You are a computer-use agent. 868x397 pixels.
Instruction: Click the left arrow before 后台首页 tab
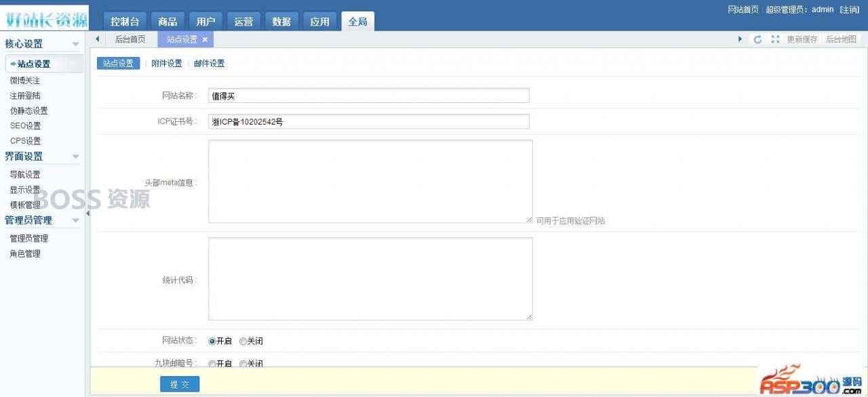coord(98,39)
